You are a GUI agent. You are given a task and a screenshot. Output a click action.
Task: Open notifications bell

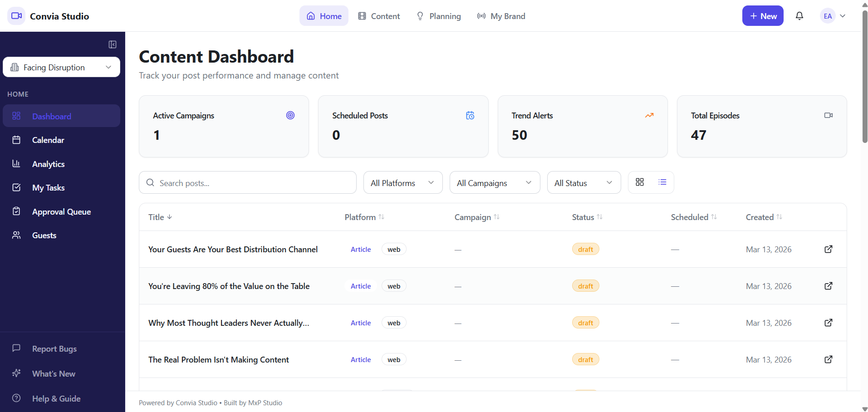point(799,16)
